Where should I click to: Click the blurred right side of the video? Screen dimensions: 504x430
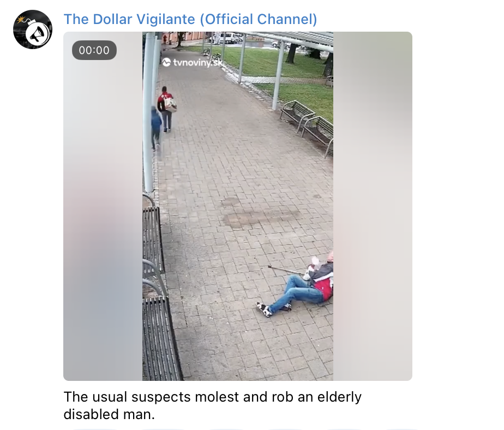pyautogui.click(x=373, y=206)
